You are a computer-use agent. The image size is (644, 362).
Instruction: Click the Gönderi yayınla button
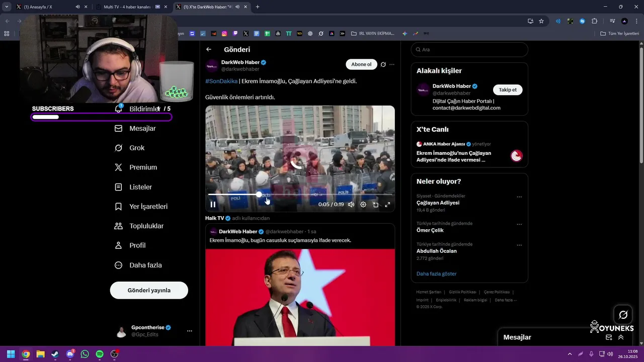point(149,290)
